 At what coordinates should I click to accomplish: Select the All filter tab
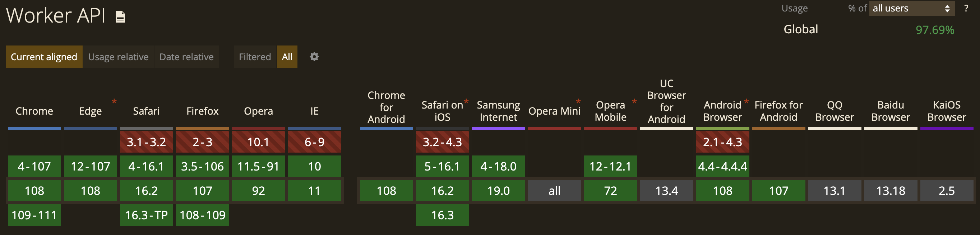(x=287, y=57)
